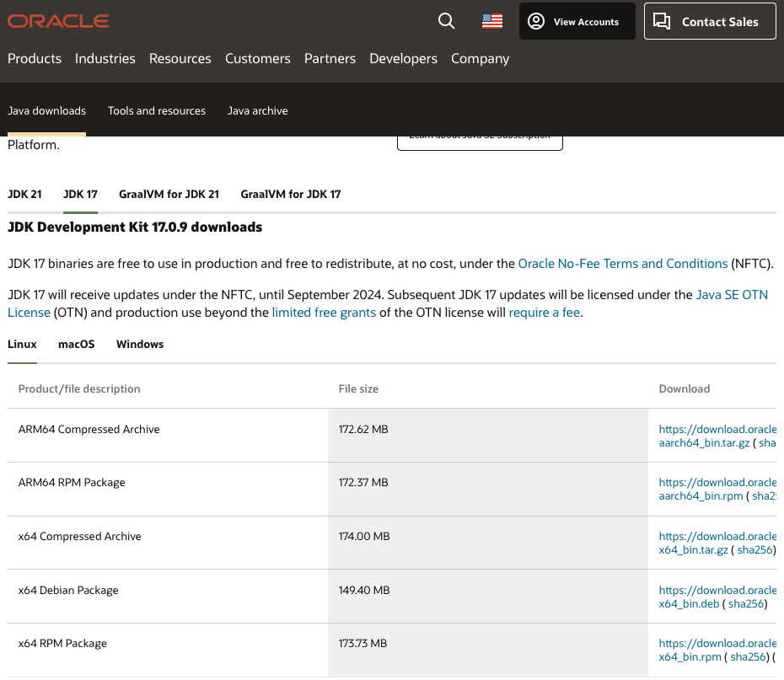Image resolution: width=784 pixels, height=680 pixels.
Task: Click the 'Product/file description' column header
Action: [x=79, y=388]
